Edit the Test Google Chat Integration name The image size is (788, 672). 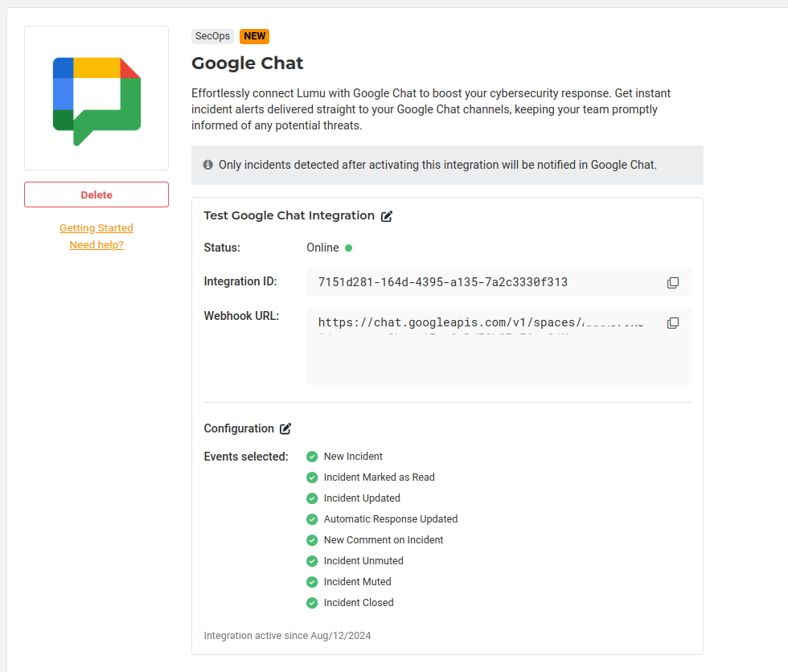coord(387,216)
